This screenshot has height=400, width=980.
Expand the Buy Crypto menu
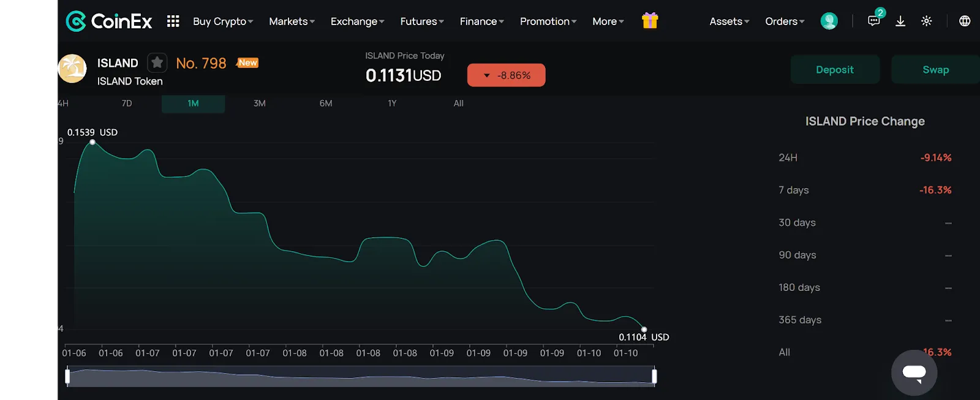tap(223, 21)
